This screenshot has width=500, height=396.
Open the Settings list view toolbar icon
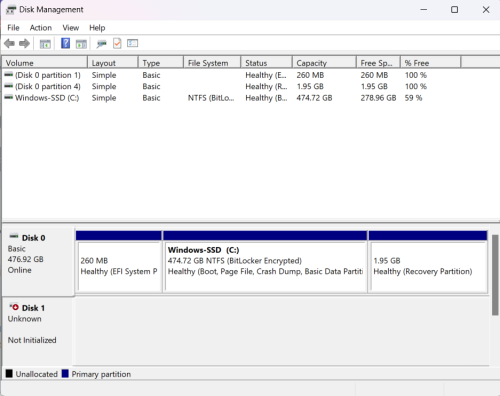click(132, 43)
